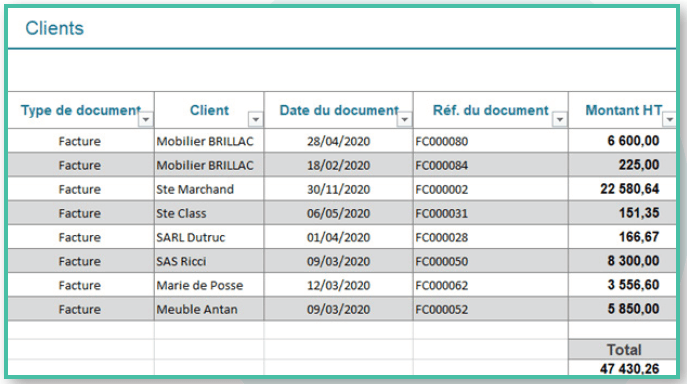Click Facture in the FC000084 row
Screen dimensions: 687x384
click(80, 165)
